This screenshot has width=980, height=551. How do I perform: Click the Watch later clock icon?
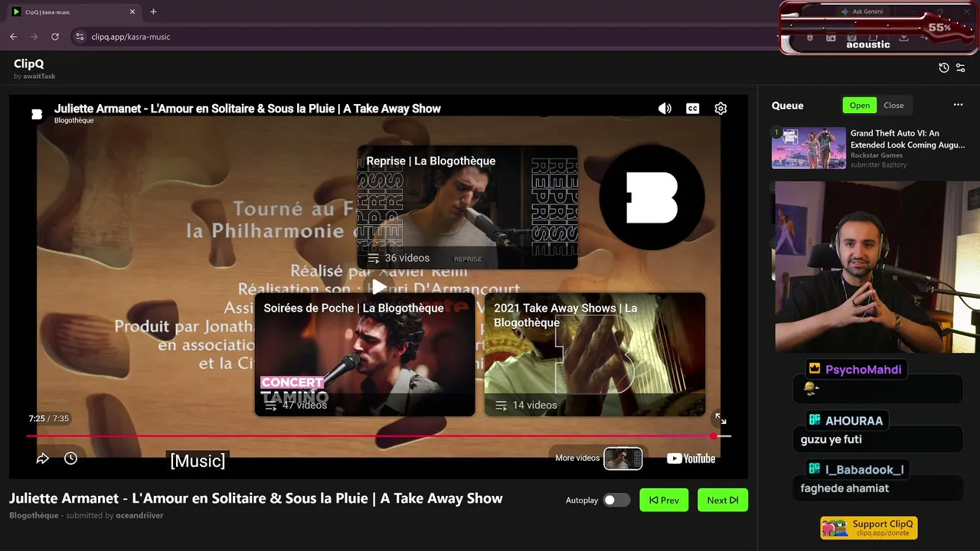(x=70, y=458)
